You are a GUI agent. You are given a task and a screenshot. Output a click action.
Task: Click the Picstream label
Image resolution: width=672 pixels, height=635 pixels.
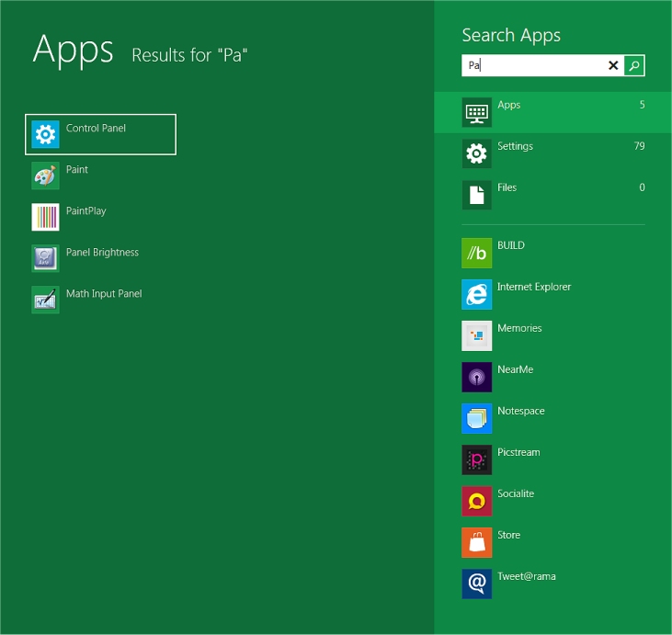(518, 452)
